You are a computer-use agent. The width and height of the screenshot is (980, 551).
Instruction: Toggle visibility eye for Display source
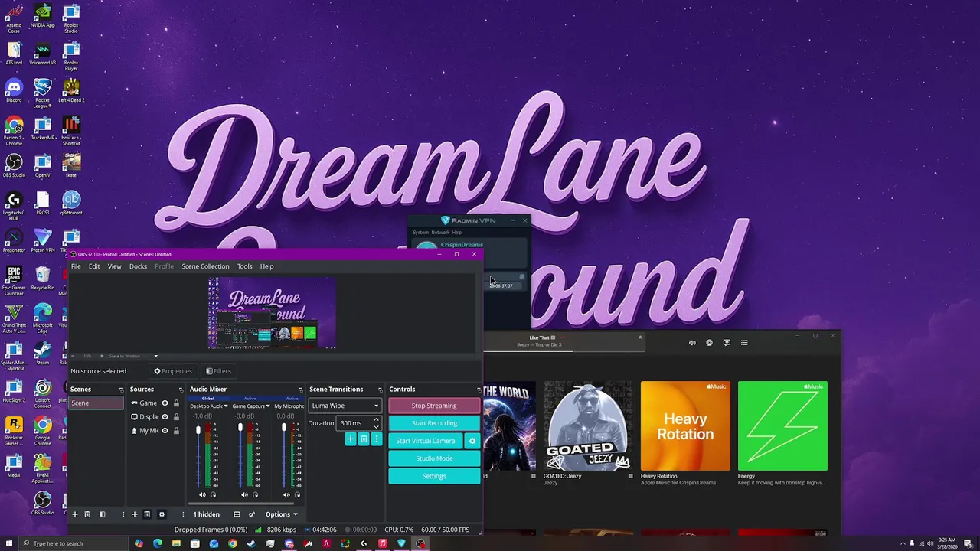click(x=165, y=417)
